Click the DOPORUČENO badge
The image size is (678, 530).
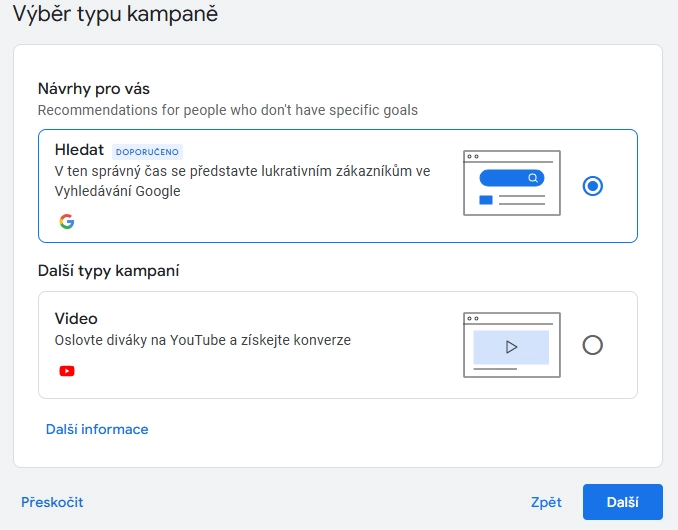[x=147, y=152]
